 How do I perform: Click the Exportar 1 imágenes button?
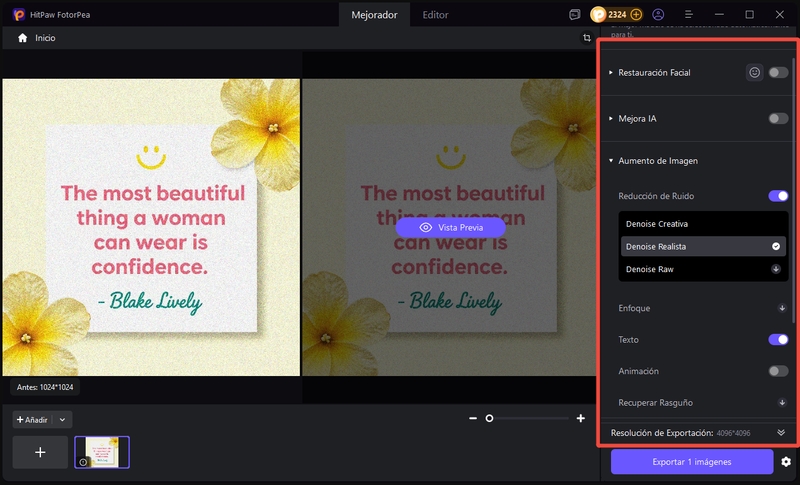pyautogui.click(x=692, y=461)
